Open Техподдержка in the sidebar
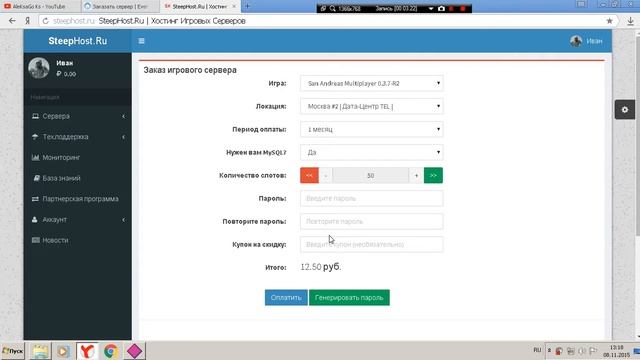The image size is (640, 360). pyautogui.click(x=78, y=137)
